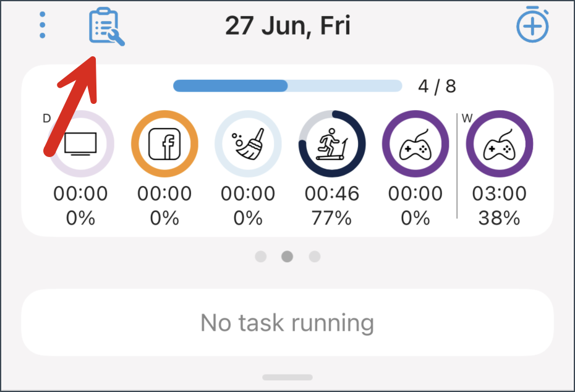Image resolution: width=575 pixels, height=392 pixels.
Task: Tap the 03:00 weekly time label
Action: tap(500, 194)
